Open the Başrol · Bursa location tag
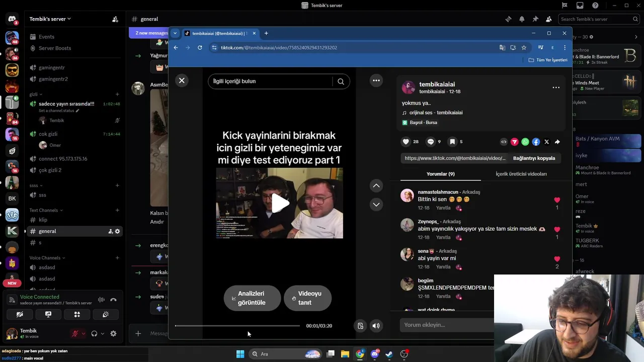This screenshot has height=362, width=644. [x=423, y=123]
